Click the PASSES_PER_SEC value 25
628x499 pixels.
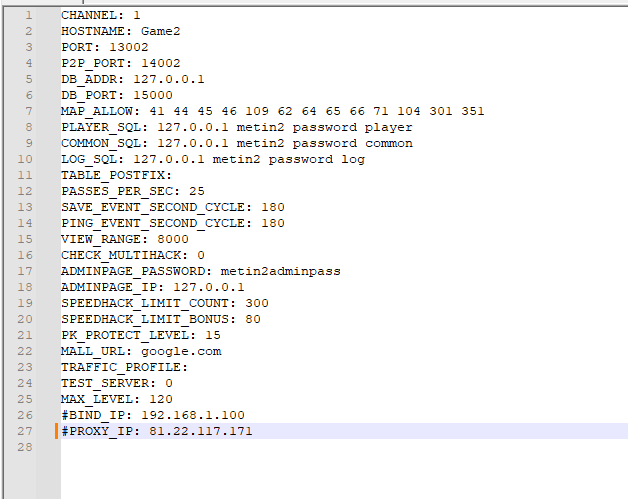tap(197, 191)
